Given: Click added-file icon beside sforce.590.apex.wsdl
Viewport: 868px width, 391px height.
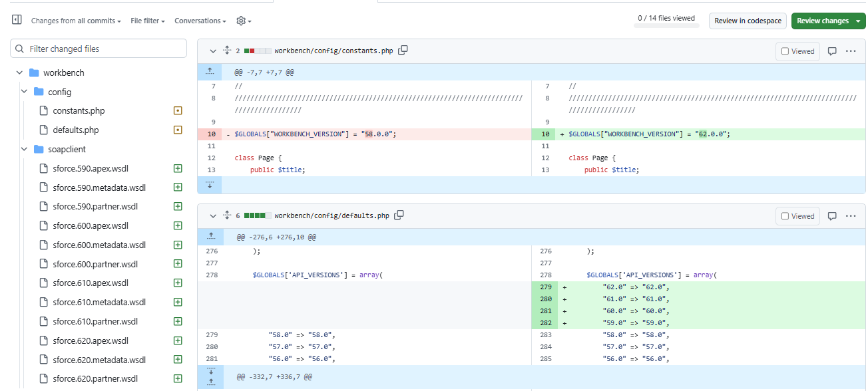Looking at the screenshot, I should [178, 168].
